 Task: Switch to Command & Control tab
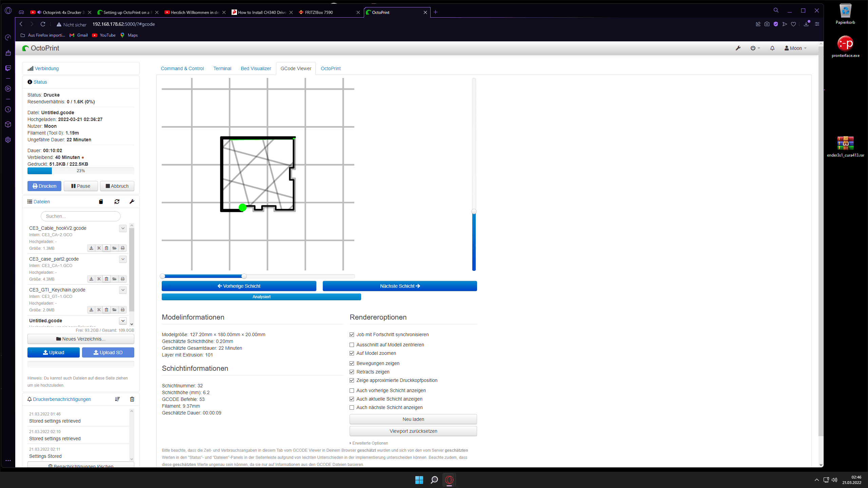coord(182,68)
